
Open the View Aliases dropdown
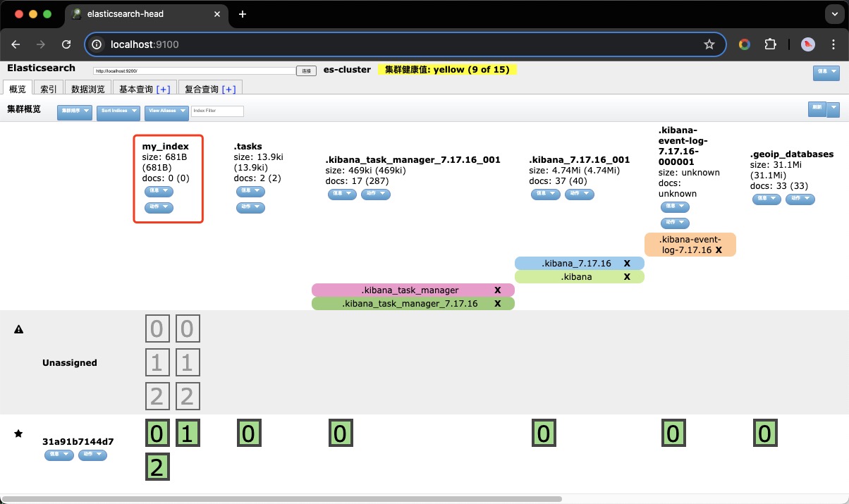pyautogui.click(x=166, y=111)
